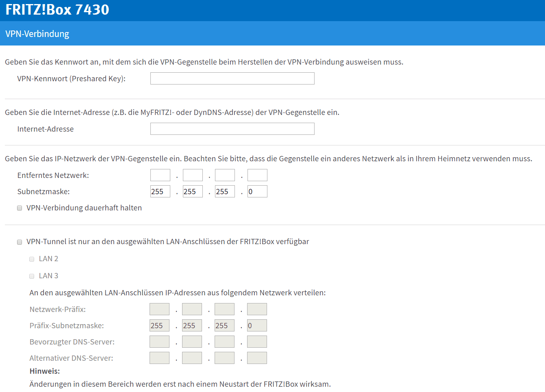
Task: Click third Netzwerk-Präfix octet field
Action: click(224, 309)
